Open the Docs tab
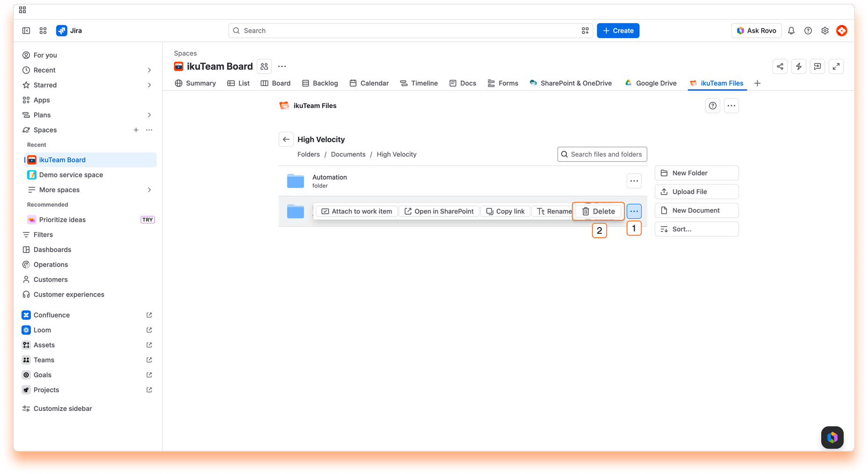The width and height of the screenshot is (868, 474). click(x=463, y=83)
